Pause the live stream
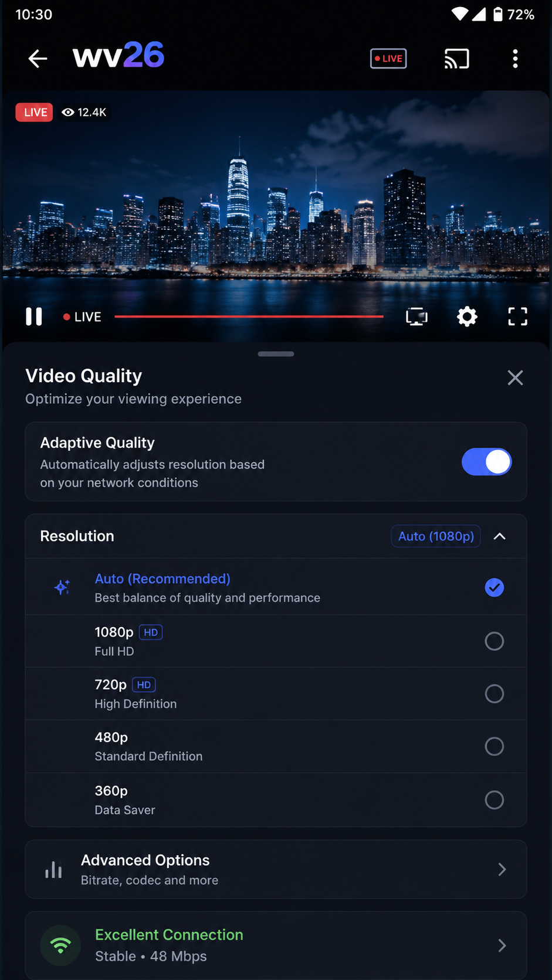 point(34,317)
